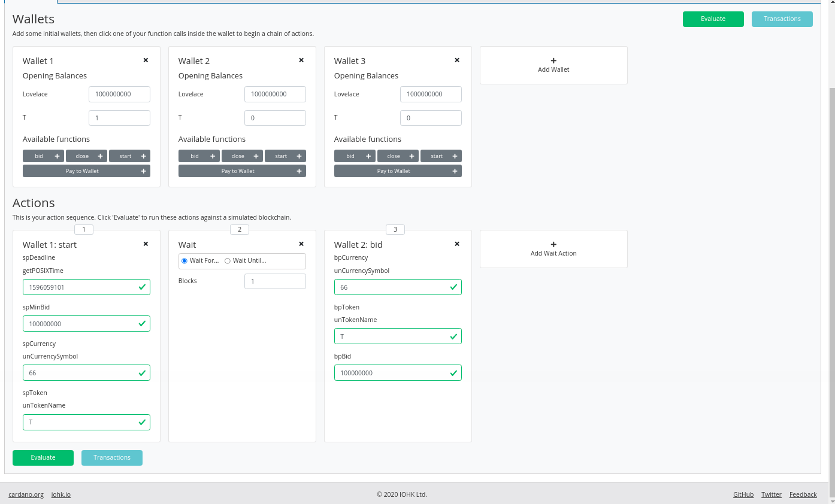Viewport: 835px width, 504px height.
Task: Click the Add Wallet card
Action: click(553, 65)
